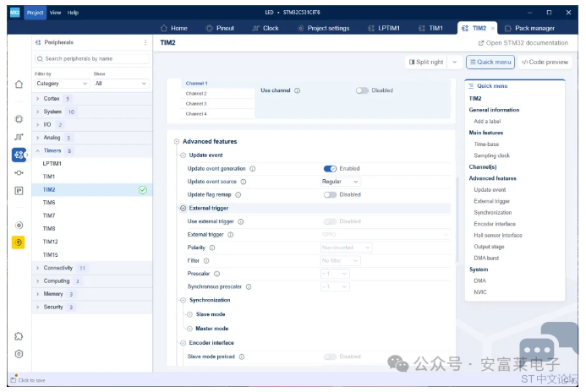Open the Clock view from left sidebar
This screenshot has height=392, width=586.
click(19, 137)
